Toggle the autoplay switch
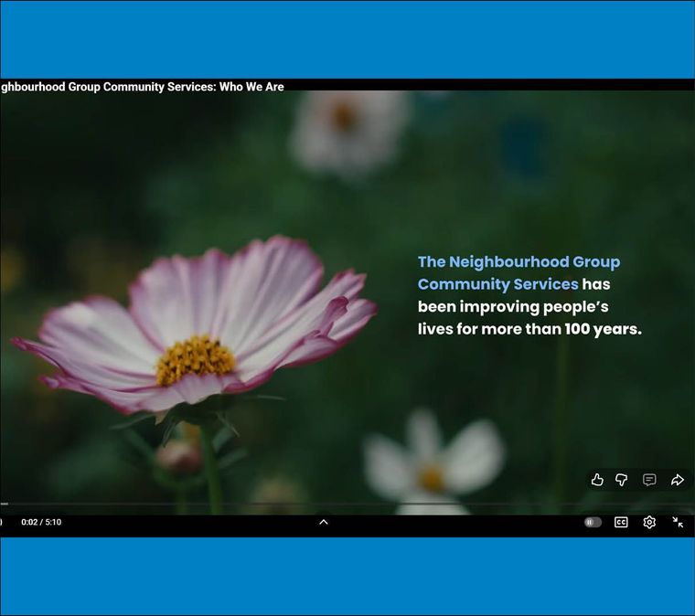695x616 pixels. click(x=593, y=522)
